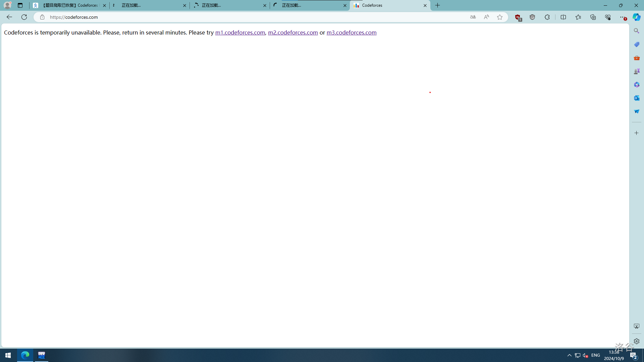
Task: Close the active Codeforces tab
Action: tap(425, 5)
